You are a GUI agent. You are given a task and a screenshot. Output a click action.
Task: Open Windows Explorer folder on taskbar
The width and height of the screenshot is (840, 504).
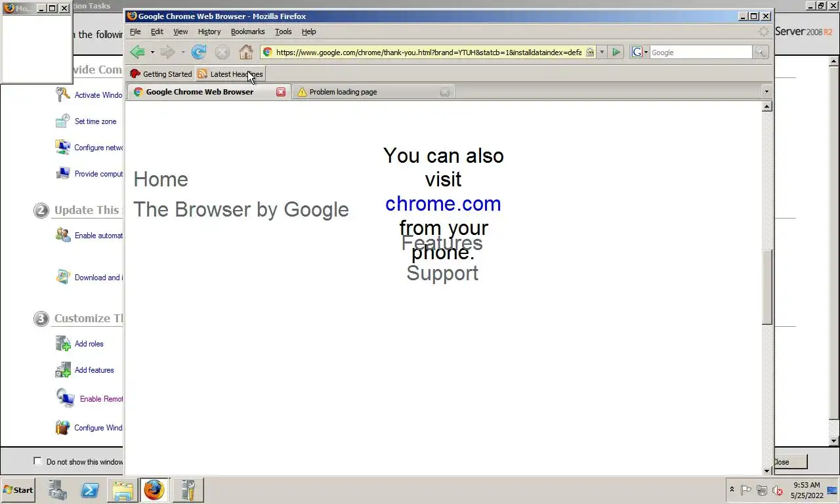(x=123, y=490)
